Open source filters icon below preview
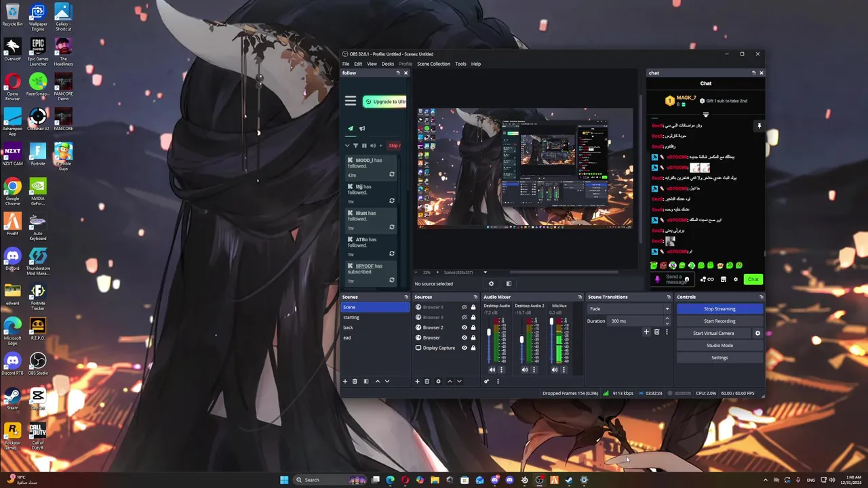The image size is (868, 488). click(x=509, y=284)
